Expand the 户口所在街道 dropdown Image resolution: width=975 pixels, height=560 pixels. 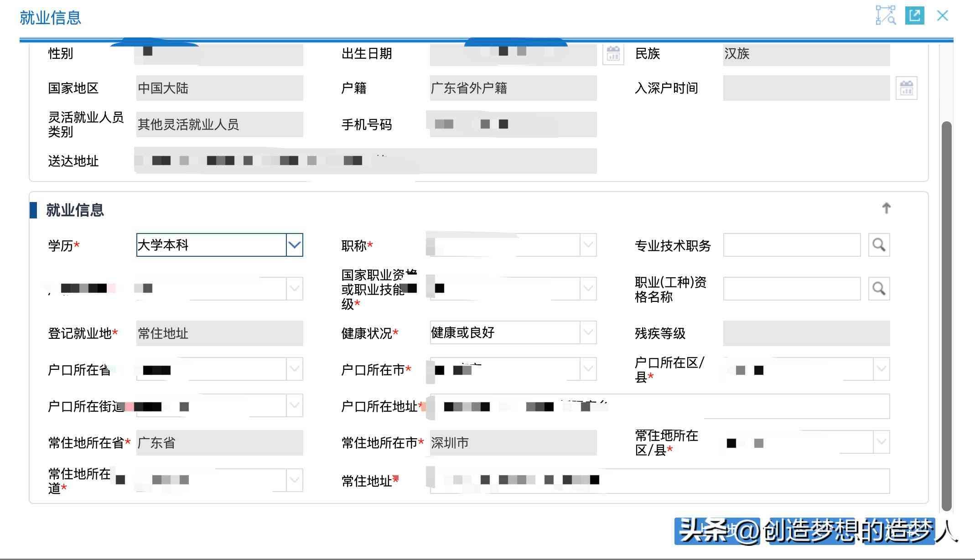tap(295, 405)
